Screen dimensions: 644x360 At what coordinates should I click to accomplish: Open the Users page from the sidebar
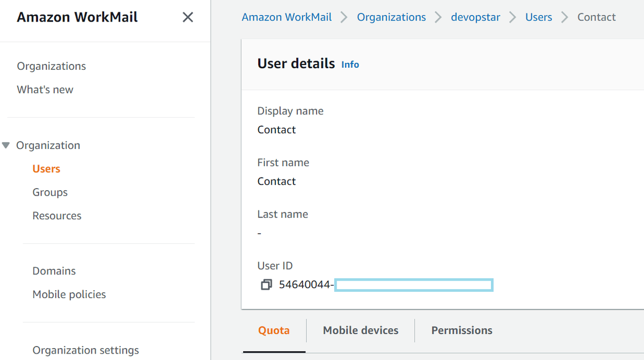[x=46, y=168]
